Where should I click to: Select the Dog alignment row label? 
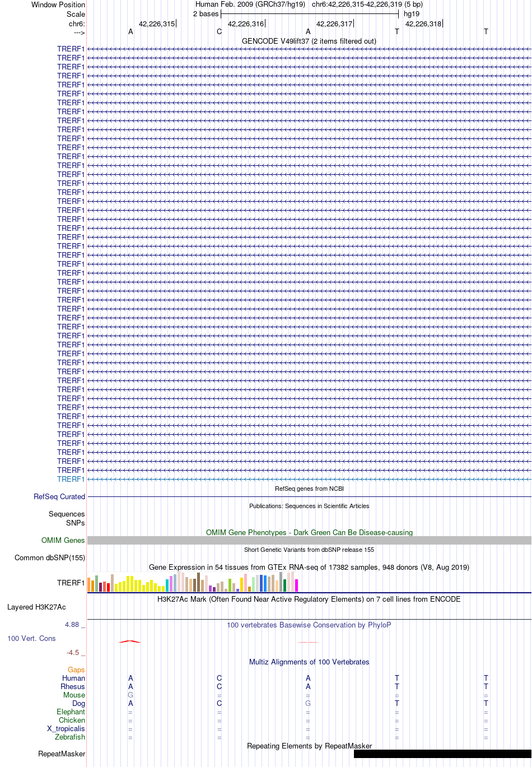[79, 704]
